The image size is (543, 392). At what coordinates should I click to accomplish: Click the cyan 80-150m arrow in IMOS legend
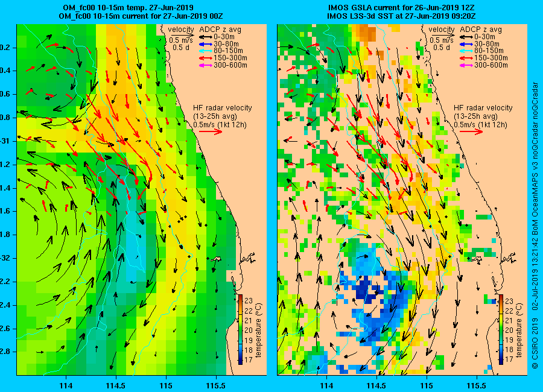pos(466,51)
